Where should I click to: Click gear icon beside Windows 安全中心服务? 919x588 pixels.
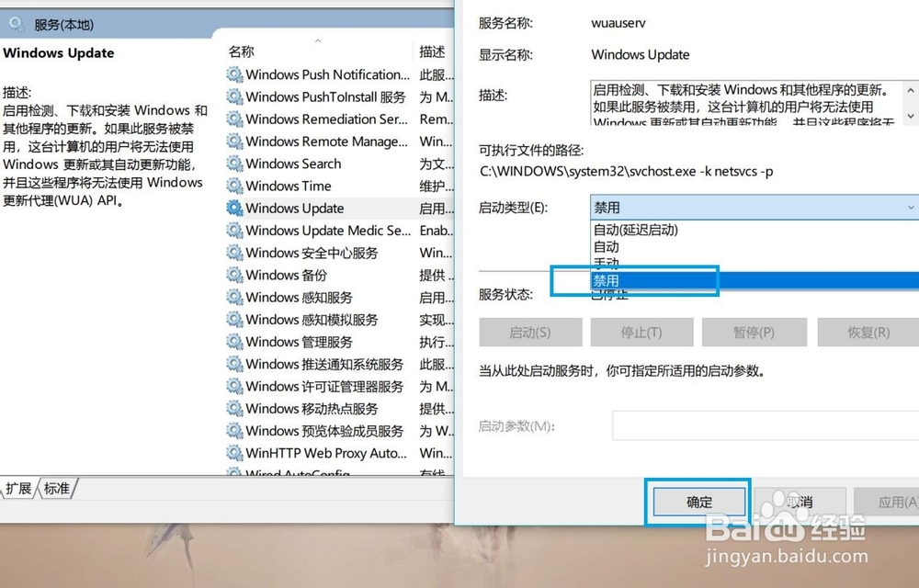pos(235,253)
